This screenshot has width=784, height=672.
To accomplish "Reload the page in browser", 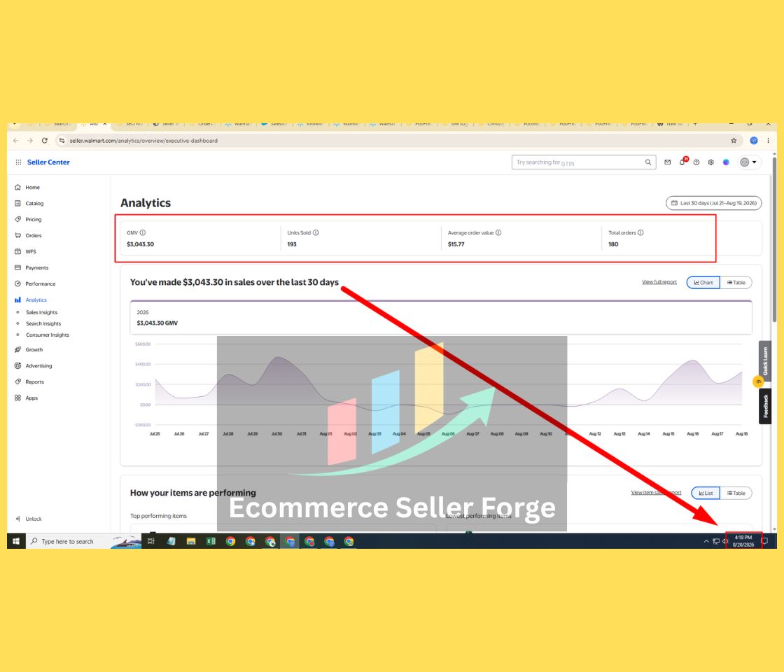I will (x=45, y=141).
